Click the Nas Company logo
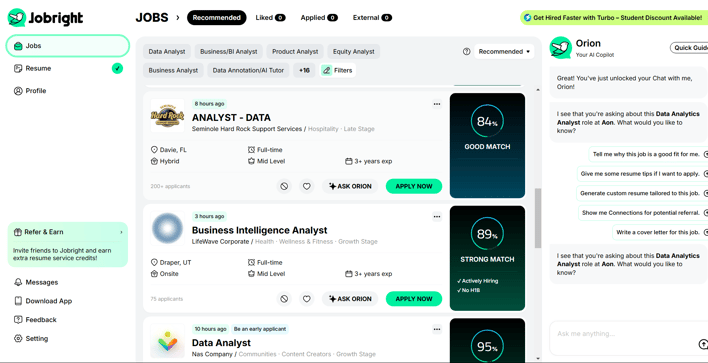The width and height of the screenshot is (708, 363). point(168,341)
